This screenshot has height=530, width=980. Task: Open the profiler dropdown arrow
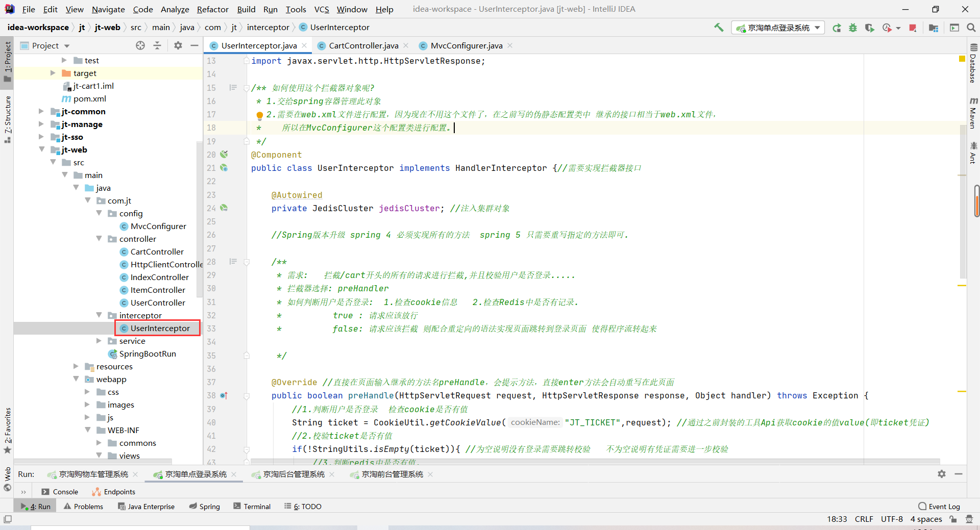click(x=898, y=28)
